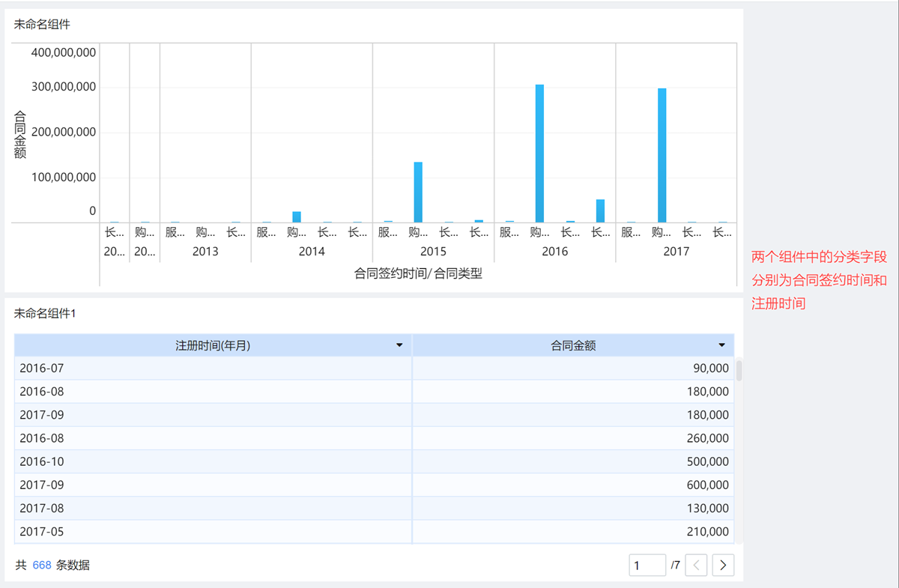Select the 未命名组件 chart title
This screenshot has height=588, width=899.
42,24
